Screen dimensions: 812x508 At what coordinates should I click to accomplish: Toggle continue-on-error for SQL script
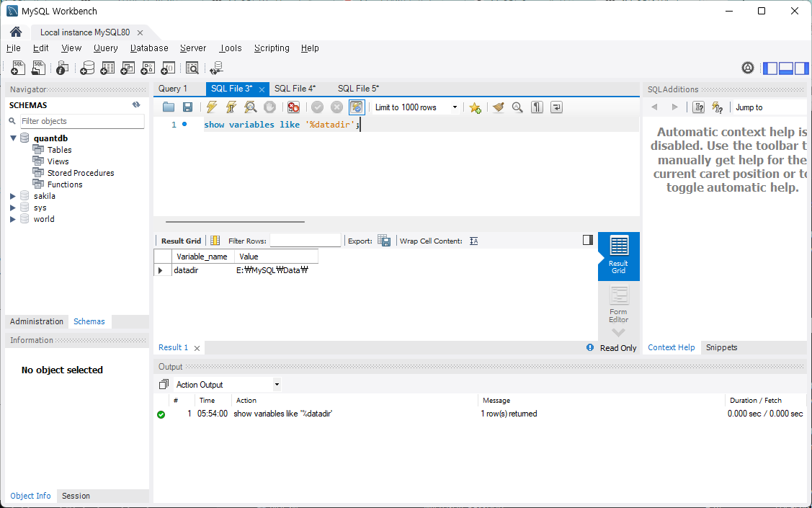[294, 107]
